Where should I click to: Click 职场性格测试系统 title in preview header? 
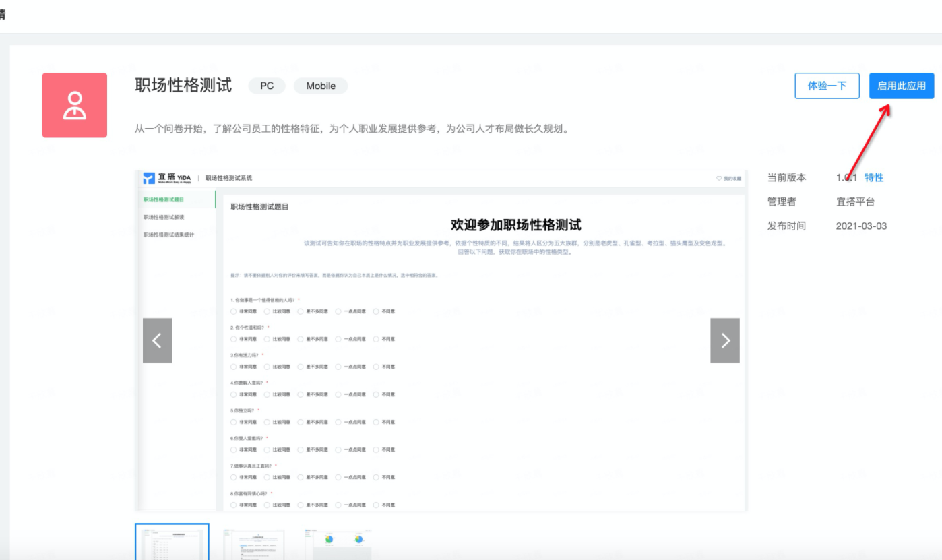(x=228, y=179)
